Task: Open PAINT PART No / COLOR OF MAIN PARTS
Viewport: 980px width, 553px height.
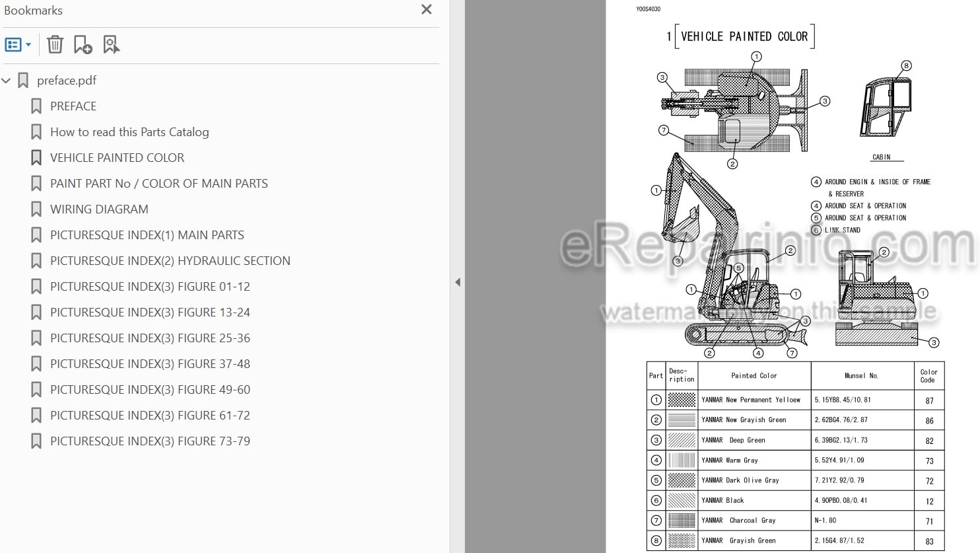Action: pyautogui.click(x=159, y=184)
